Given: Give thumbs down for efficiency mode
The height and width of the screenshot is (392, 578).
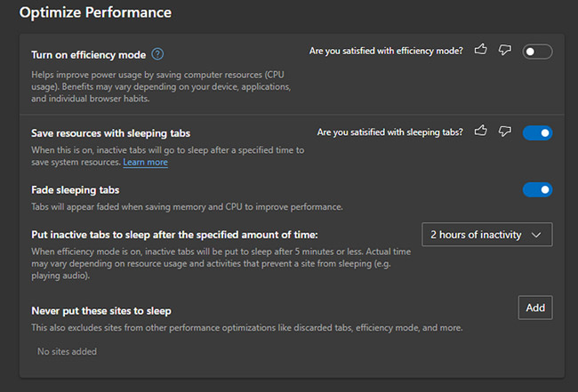Looking at the screenshot, I should point(505,50).
